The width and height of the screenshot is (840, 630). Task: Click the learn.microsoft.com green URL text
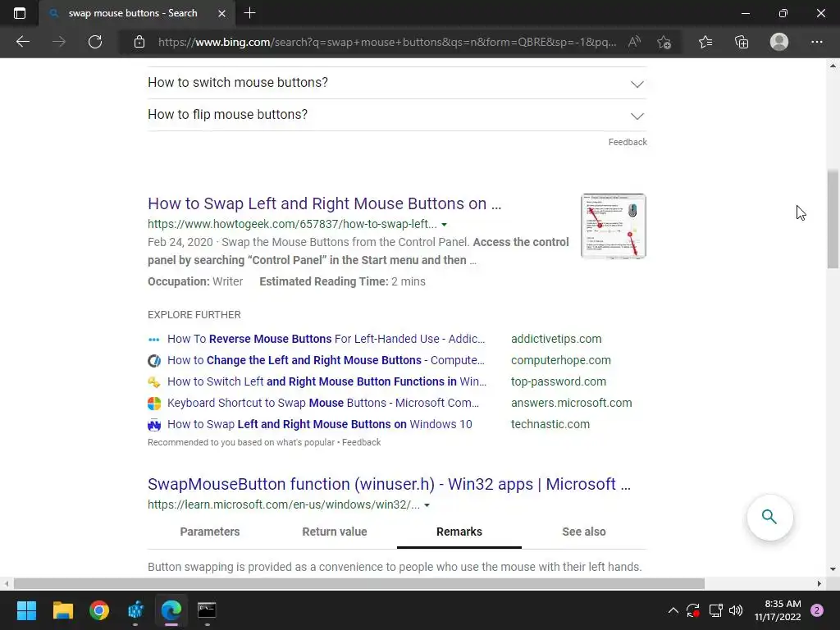click(284, 505)
